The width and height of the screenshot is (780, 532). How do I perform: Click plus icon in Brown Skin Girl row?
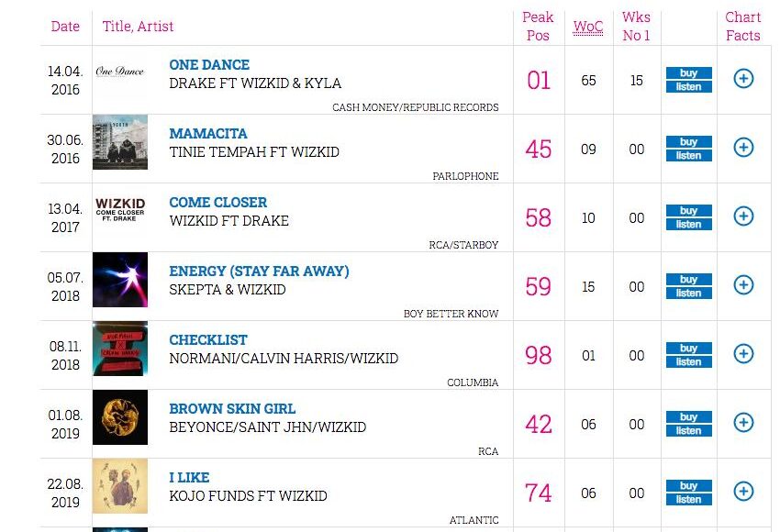point(743,423)
